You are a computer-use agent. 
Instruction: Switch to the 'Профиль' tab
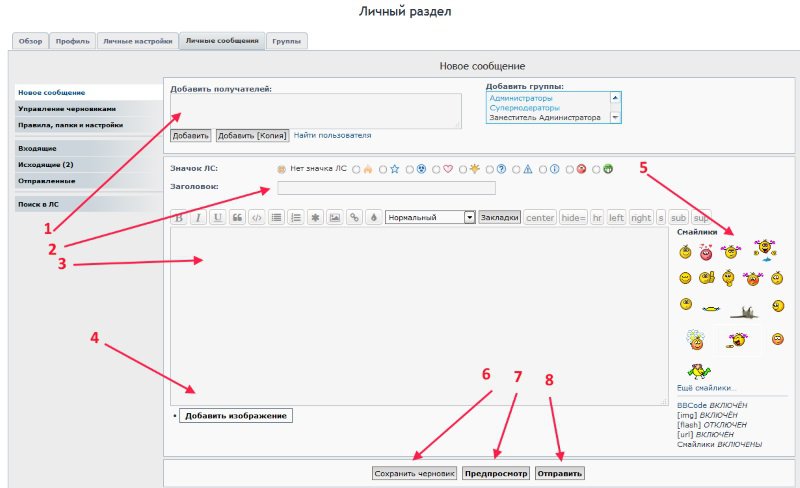pyautogui.click(x=72, y=41)
